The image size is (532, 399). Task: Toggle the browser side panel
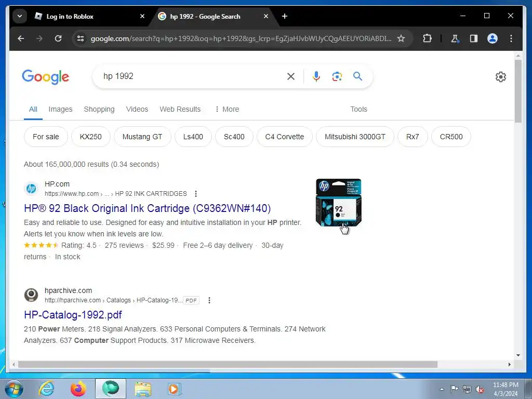click(474, 38)
